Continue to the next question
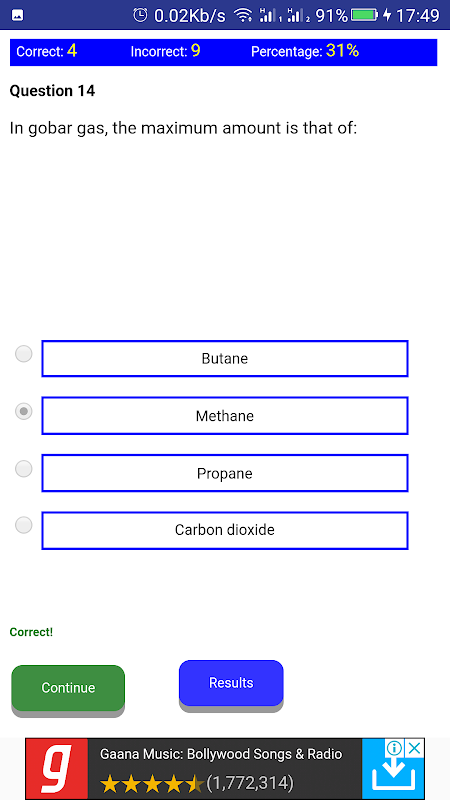 pos(68,688)
